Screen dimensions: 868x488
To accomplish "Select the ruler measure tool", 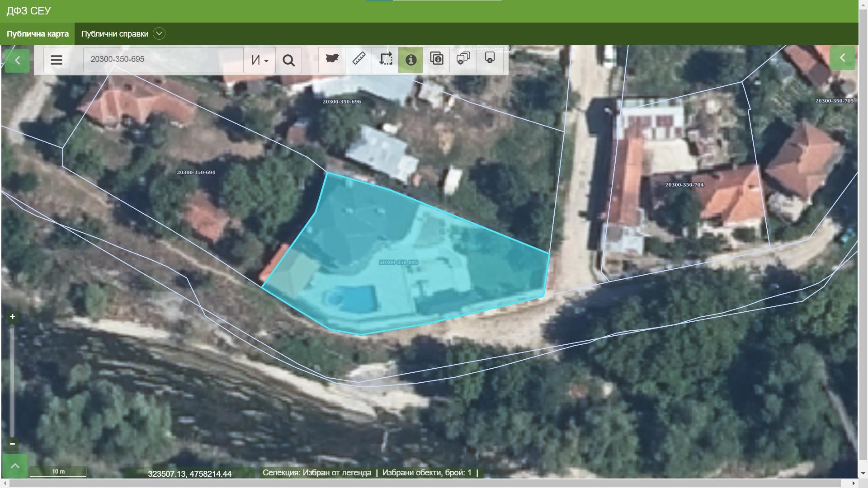I will [359, 59].
